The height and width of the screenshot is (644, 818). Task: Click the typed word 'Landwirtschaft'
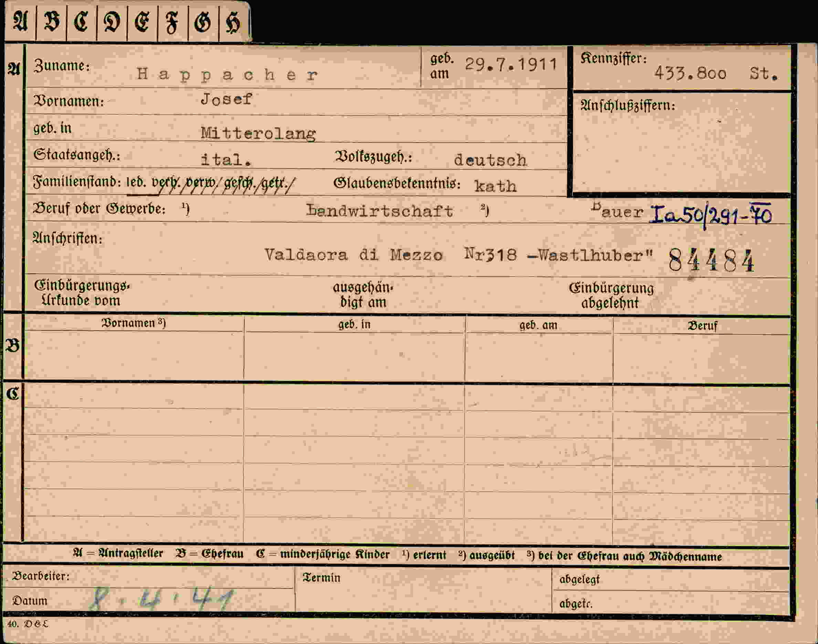coord(380,211)
